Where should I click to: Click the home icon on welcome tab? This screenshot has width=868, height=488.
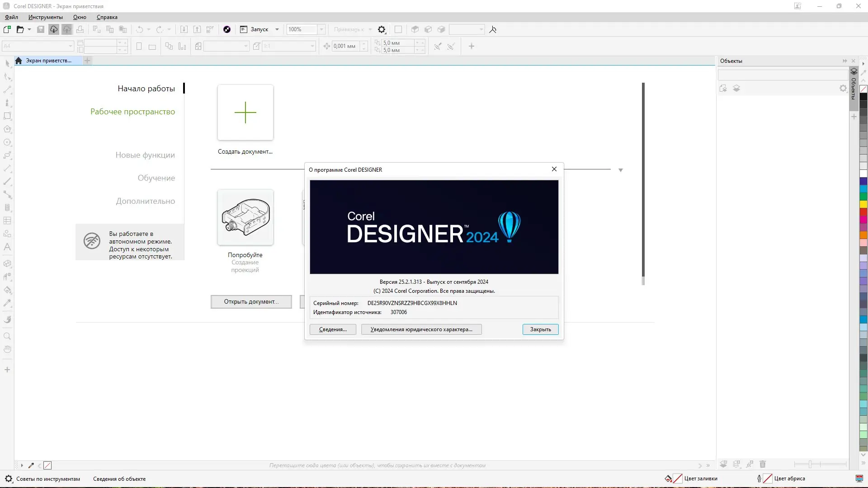coord(19,61)
